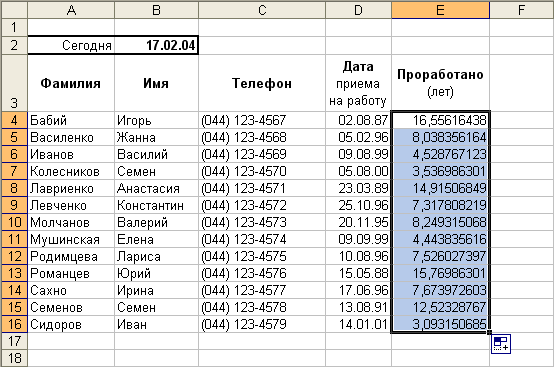Select the surname cell Романцев
This screenshot has width=554, height=367.
pyautogui.click(x=71, y=273)
